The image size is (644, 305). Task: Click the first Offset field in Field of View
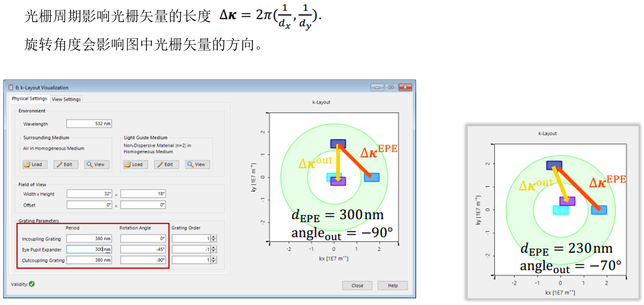pyautogui.click(x=89, y=205)
